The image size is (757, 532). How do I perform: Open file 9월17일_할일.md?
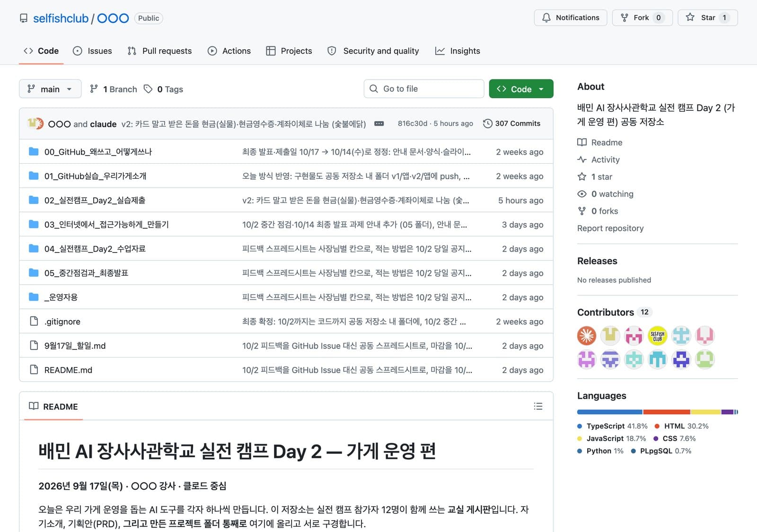[x=75, y=346]
